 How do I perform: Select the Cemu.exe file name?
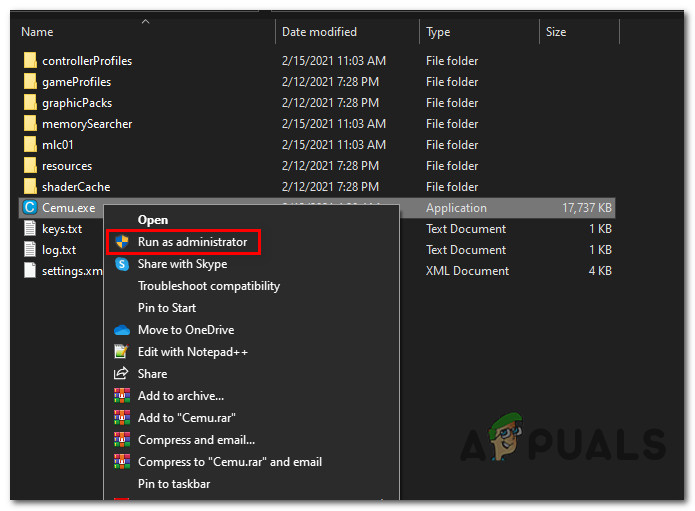pos(69,208)
